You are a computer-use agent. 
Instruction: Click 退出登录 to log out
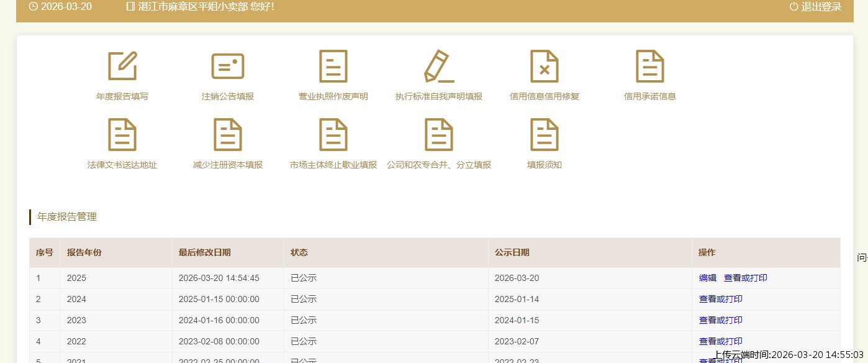point(816,7)
